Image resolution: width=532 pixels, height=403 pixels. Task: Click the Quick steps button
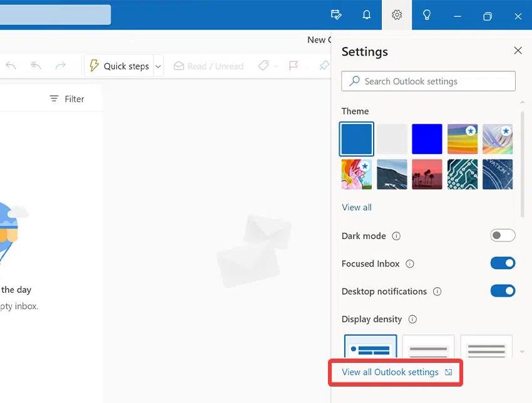pos(119,66)
